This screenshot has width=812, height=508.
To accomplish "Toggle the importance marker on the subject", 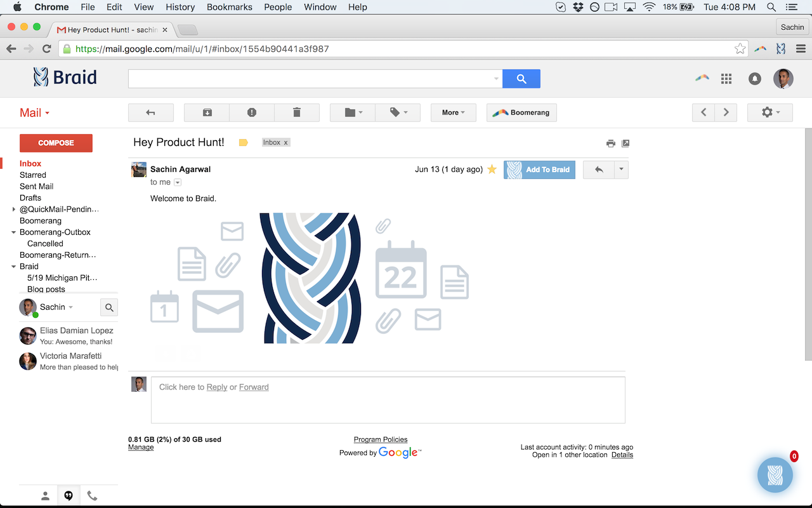I will (x=244, y=143).
